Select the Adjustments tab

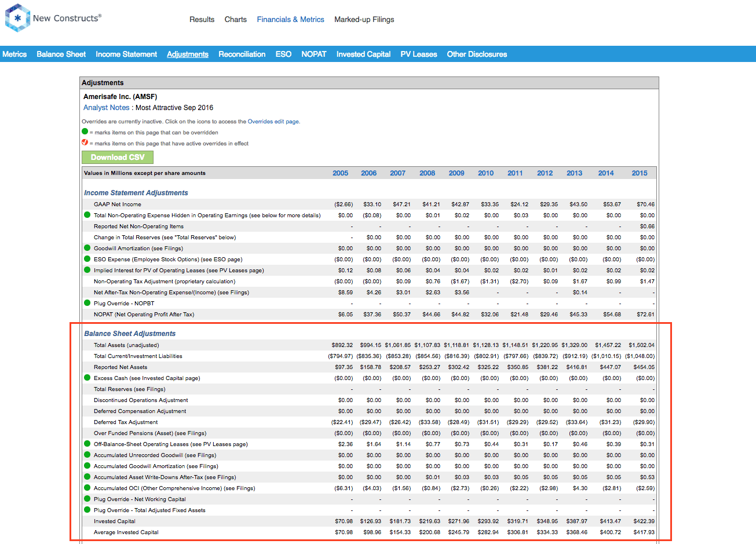click(x=188, y=54)
